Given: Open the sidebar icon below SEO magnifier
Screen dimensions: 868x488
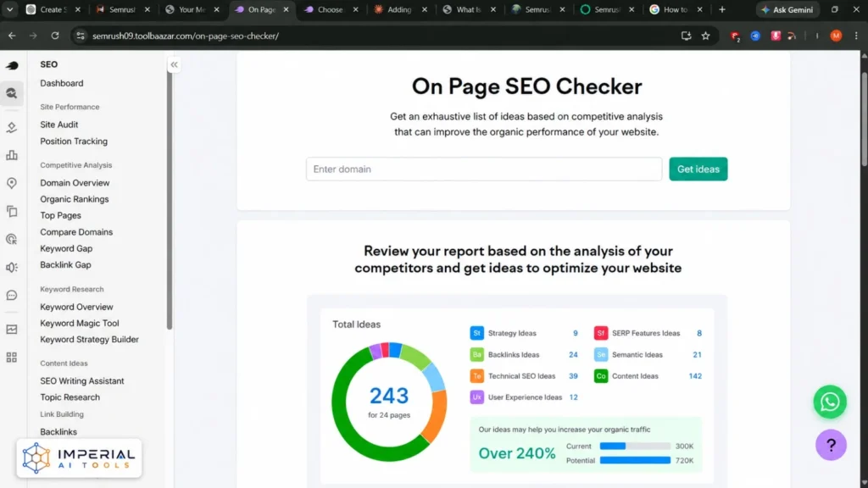Looking at the screenshot, I should click(x=12, y=127).
